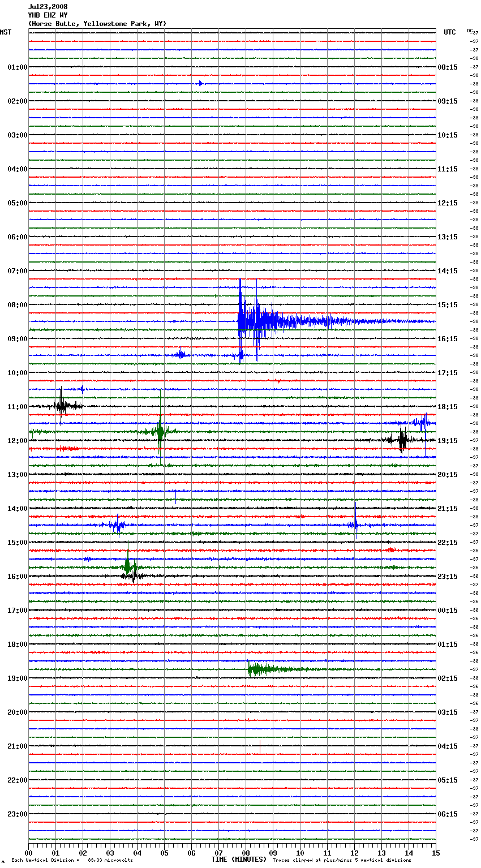Click minute tick 15 on bottom axis

tap(436, 853)
